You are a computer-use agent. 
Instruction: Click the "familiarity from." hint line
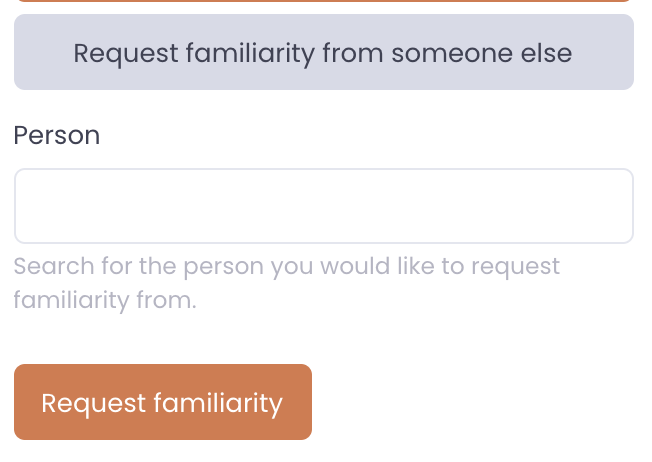pos(105,300)
